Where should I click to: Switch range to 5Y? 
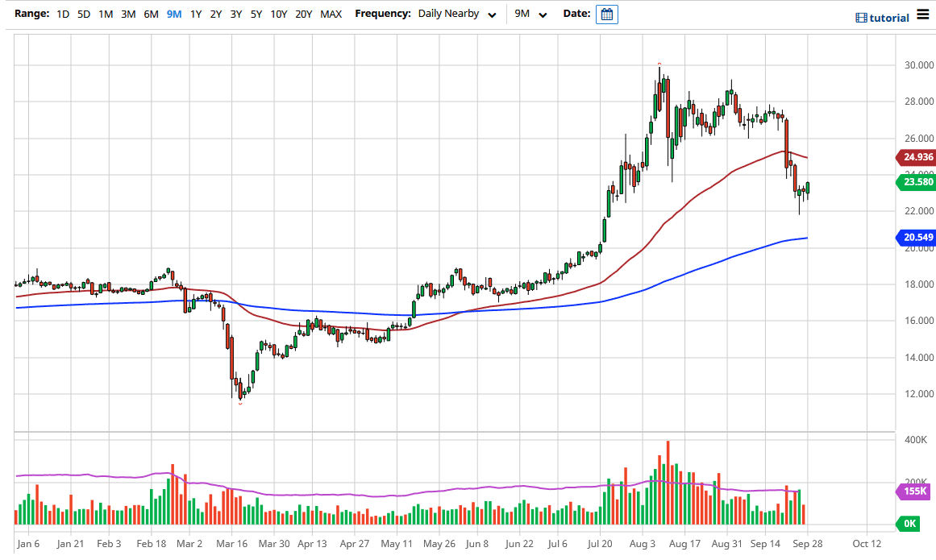256,14
